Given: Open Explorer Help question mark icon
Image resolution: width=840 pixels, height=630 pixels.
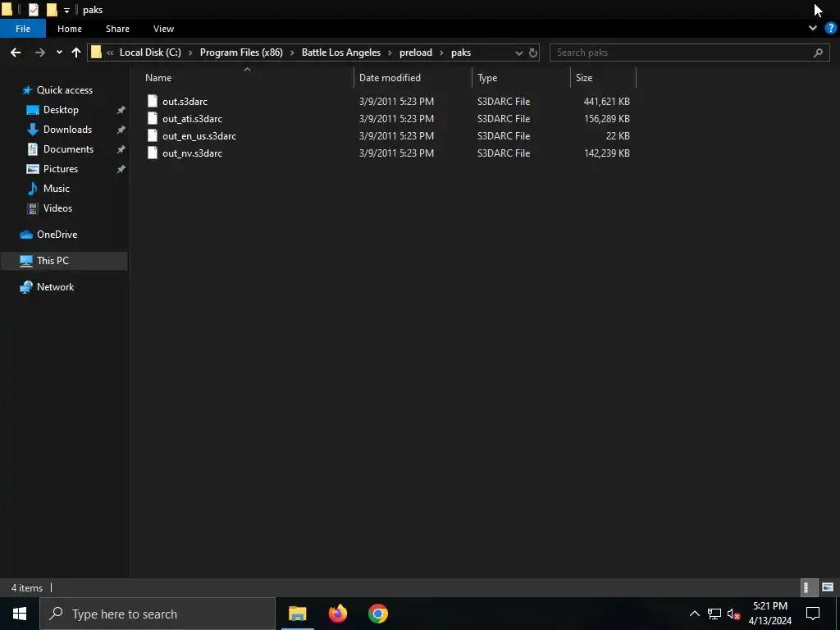Looking at the screenshot, I should click(x=830, y=29).
